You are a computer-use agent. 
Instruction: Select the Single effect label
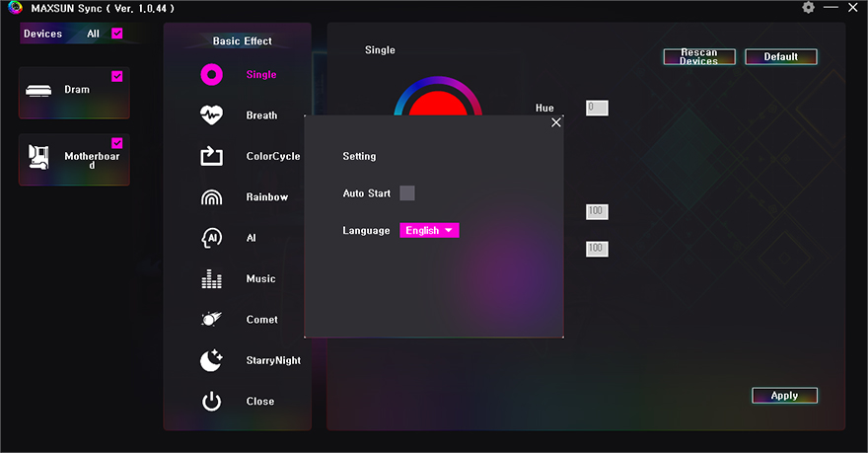click(x=261, y=75)
